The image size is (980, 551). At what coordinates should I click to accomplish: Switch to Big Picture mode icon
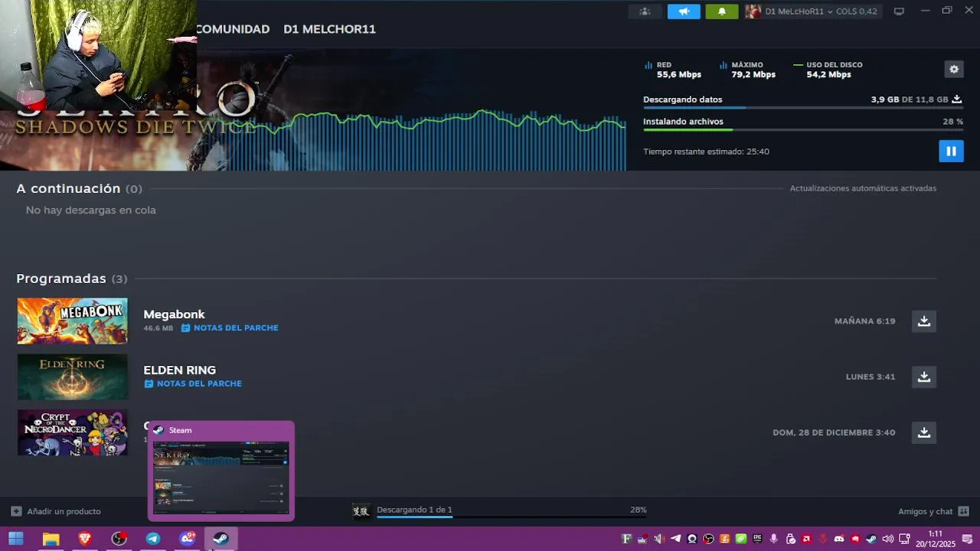click(899, 11)
